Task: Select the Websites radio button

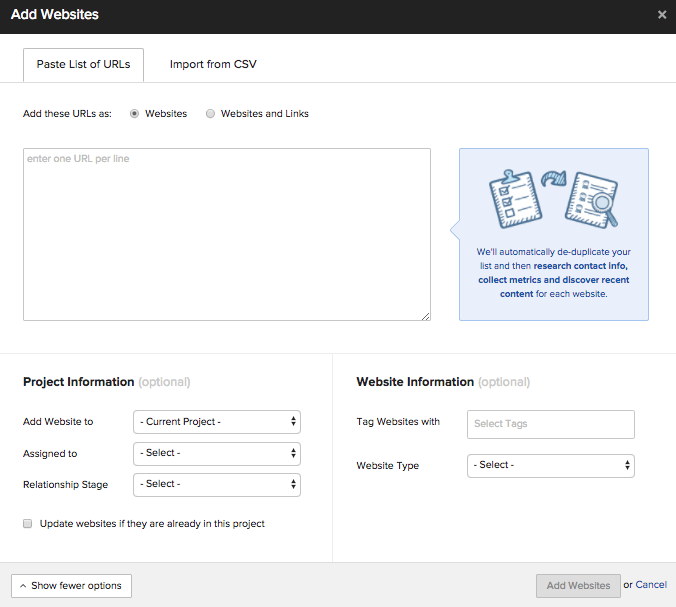Action: point(135,114)
